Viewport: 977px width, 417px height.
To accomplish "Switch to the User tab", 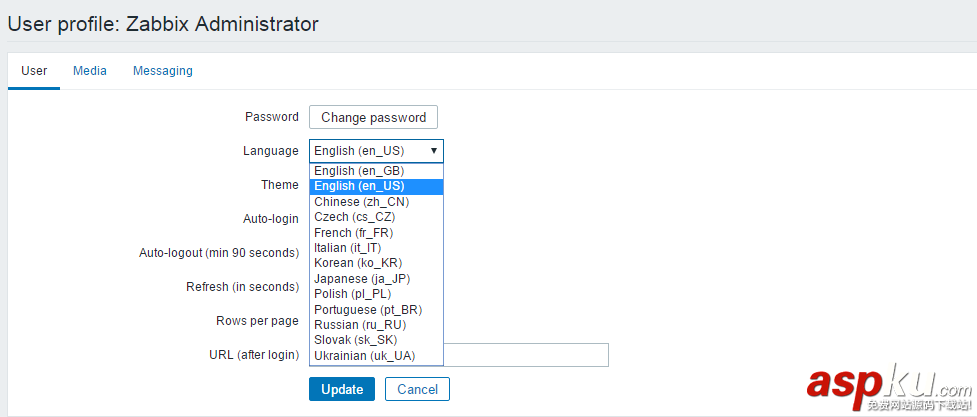I will point(34,71).
